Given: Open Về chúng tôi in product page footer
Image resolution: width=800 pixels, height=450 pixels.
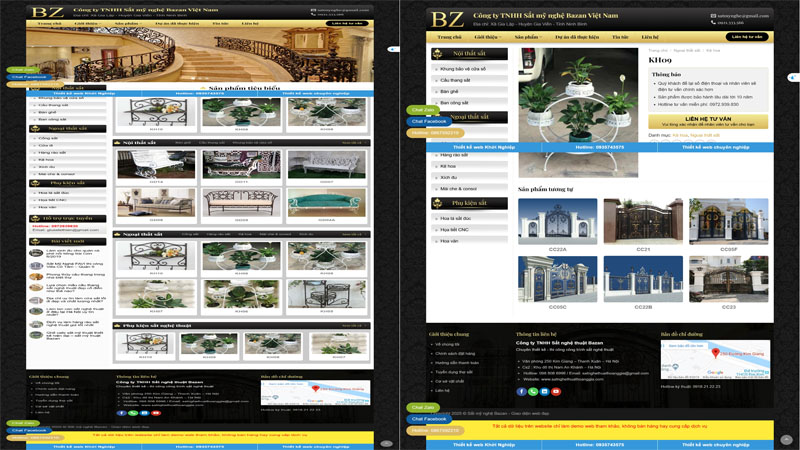Looking at the screenshot, I should coord(447,344).
